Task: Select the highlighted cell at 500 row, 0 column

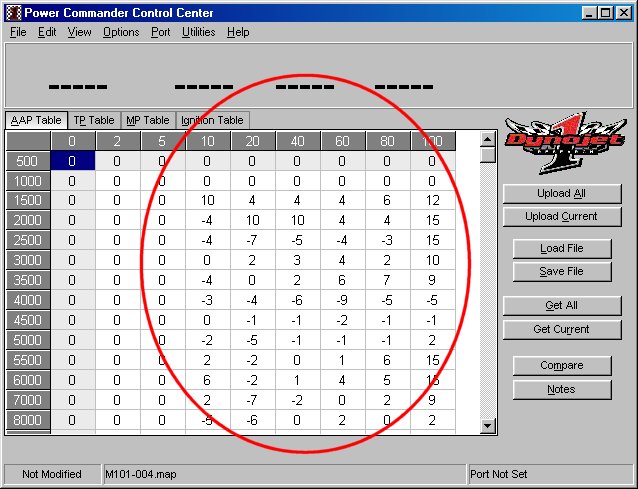Action: tap(72, 161)
